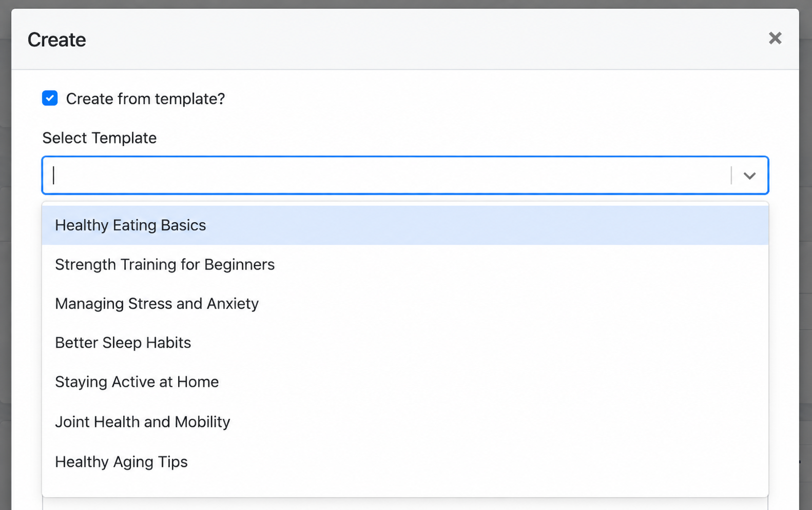Screen dimensions: 812x510
Task: Select the Better Sleep Habits option
Action: coord(405,343)
